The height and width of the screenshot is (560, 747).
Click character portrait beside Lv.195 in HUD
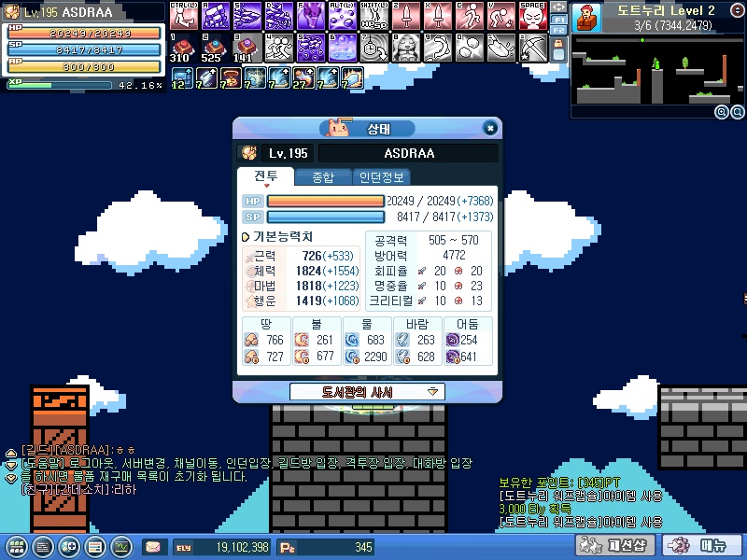coord(12,11)
